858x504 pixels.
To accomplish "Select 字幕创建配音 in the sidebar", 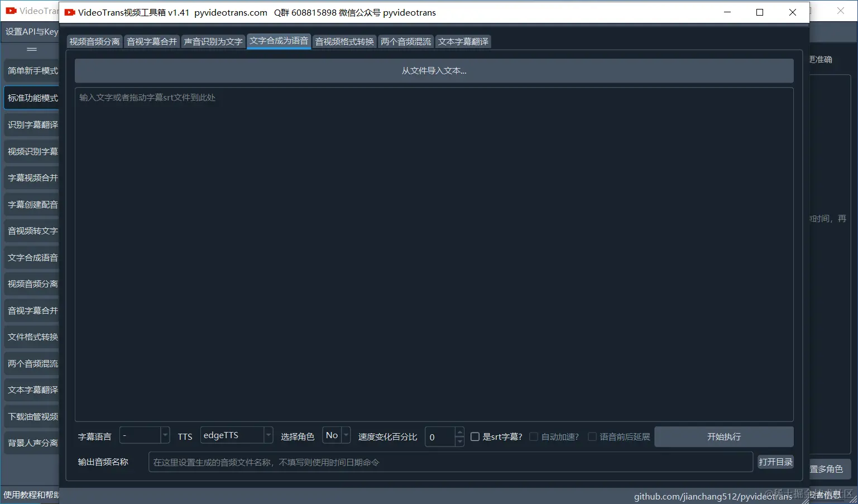I will [x=32, y=204].
